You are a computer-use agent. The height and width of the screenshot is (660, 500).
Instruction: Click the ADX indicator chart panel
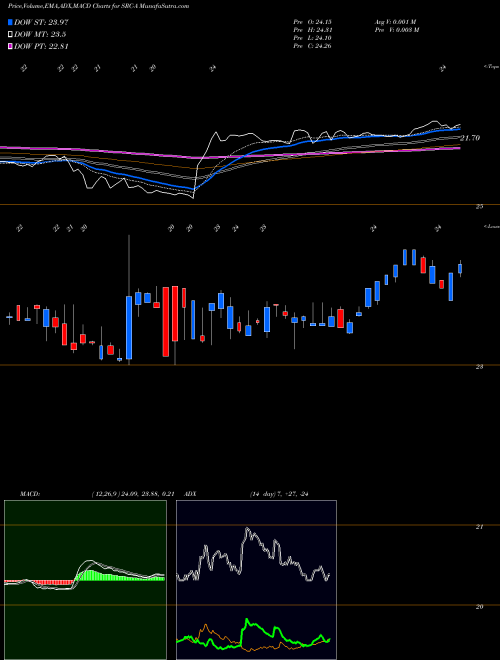256,580
